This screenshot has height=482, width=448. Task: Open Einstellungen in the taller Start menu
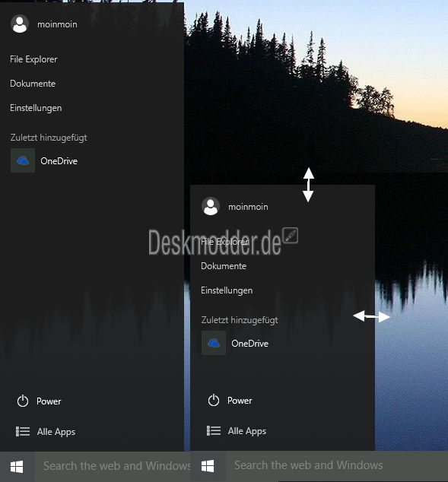(36, 108)
